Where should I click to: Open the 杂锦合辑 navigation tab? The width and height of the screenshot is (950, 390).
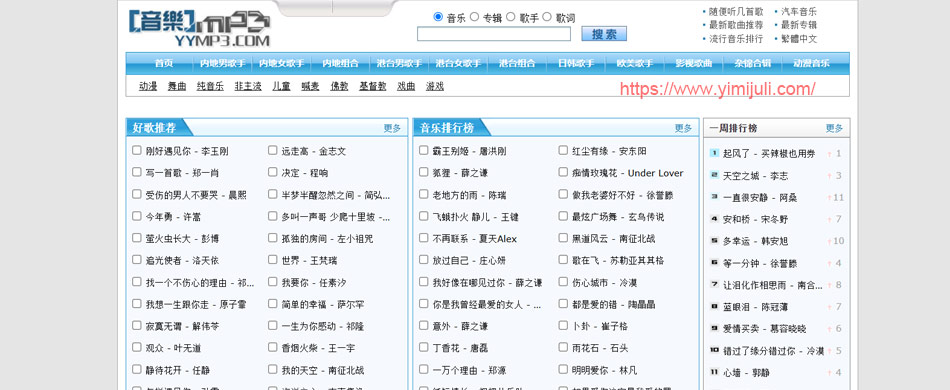[753, 64]
